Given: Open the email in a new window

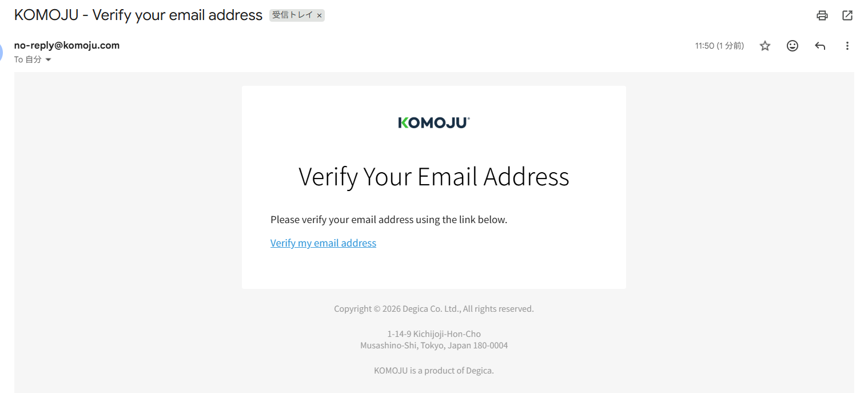Looking at the screenshot, I should (847, 15).
